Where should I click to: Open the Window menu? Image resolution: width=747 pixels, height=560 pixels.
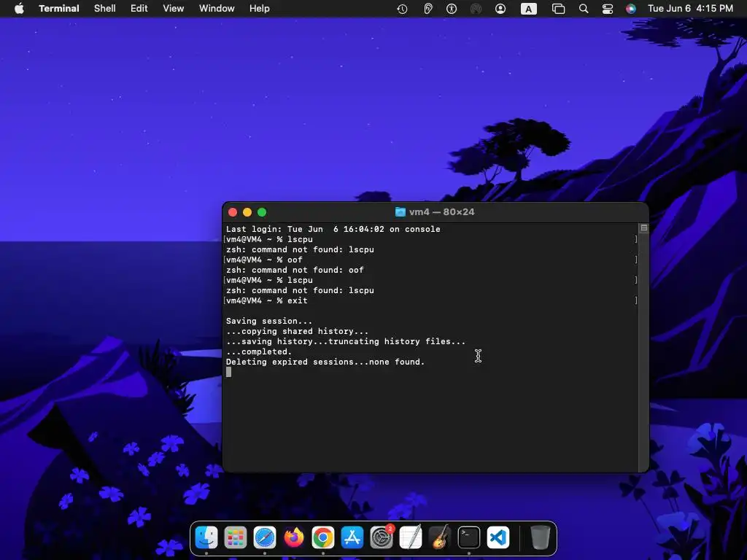click(x=217, y=9)
